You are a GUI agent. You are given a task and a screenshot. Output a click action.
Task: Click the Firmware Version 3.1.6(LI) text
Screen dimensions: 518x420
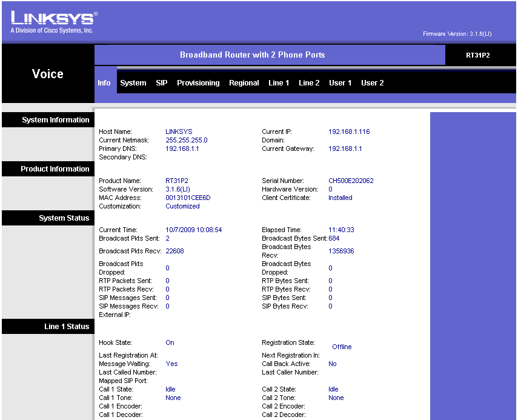(457, 34)
